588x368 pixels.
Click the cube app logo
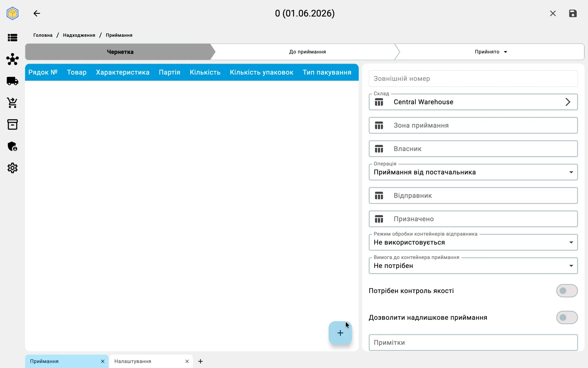tap(13, 13)
